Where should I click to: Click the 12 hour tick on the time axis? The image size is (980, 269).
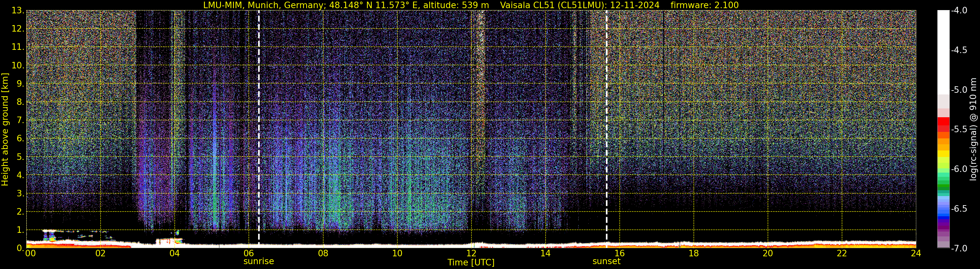point(471,253)
